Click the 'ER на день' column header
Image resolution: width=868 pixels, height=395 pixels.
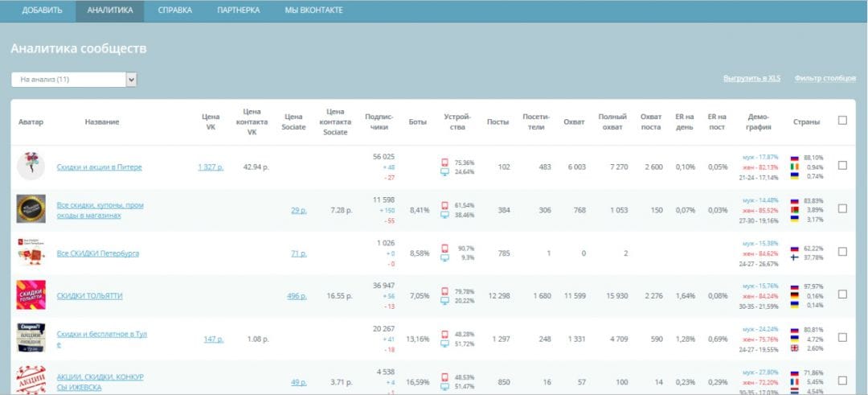click(x=686, y=122)
